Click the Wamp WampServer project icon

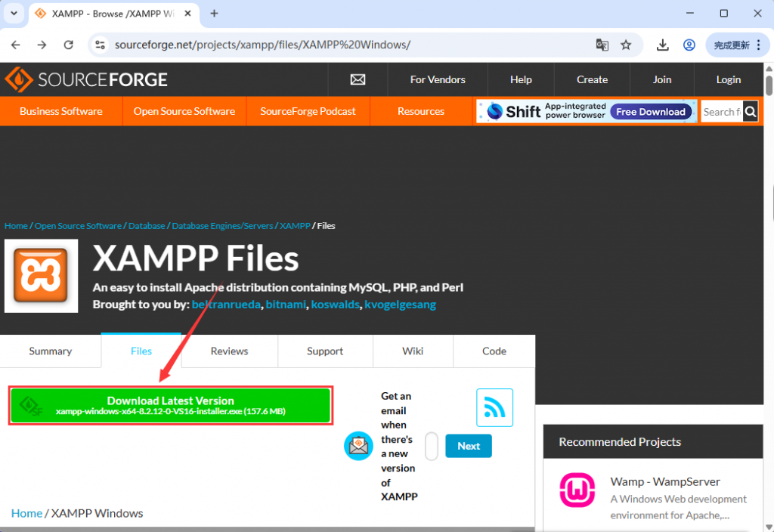click(577, 490)
